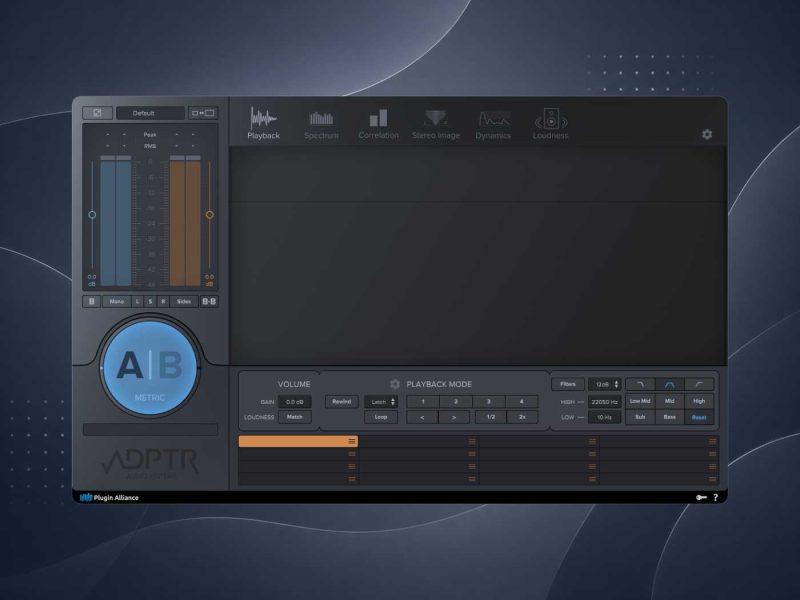Toggle the Loop button

pyautogui.click(x=381, y=417)
